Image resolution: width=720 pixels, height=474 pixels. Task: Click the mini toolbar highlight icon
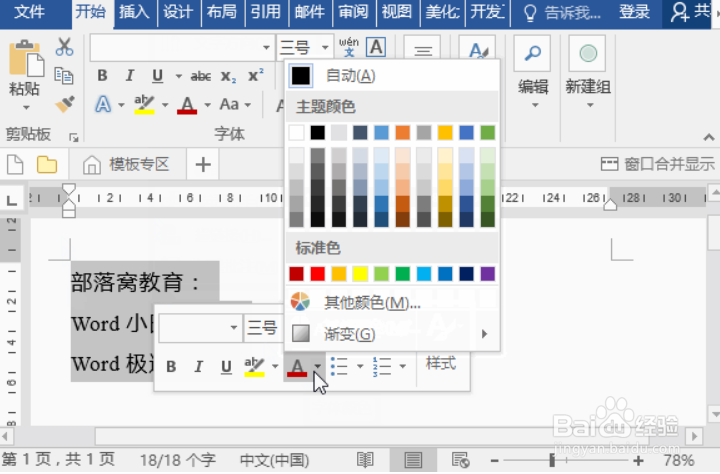pyautogui.click(x=254, y=367)
